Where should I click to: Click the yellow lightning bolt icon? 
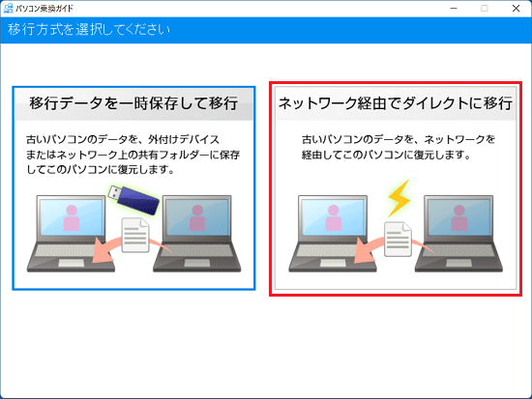pyautogui.click(x=399, y=198)
